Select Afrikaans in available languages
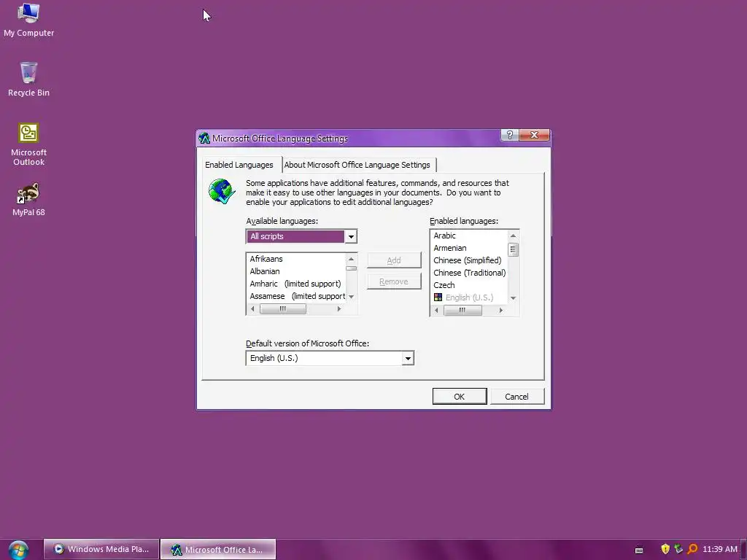The image size is (747, 560). [x=296, y=259]
